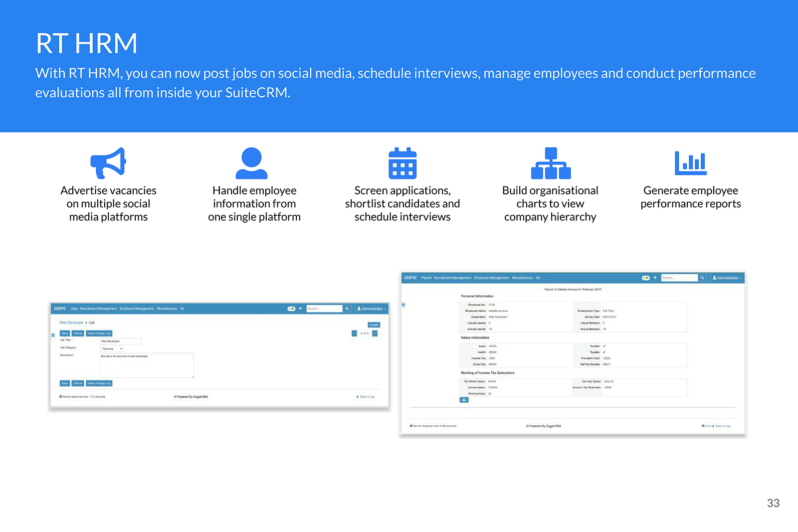Screen dimensions: 798x532
Task: Go to next record arrow in the job edit screenshot
Action: pyautogui.click(x=375, y=333)
